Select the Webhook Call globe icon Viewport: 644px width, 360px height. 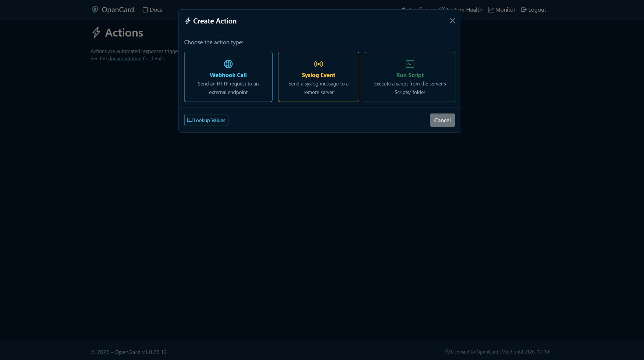(x=228, y=64)
